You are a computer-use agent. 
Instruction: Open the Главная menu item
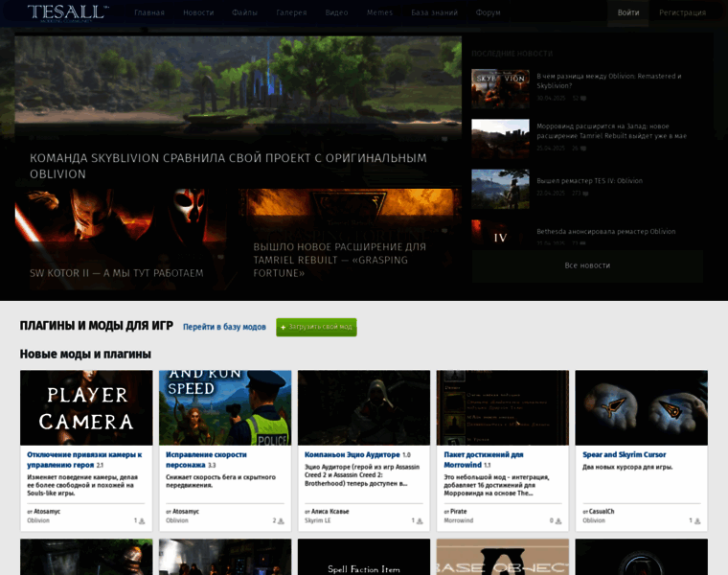149,12
